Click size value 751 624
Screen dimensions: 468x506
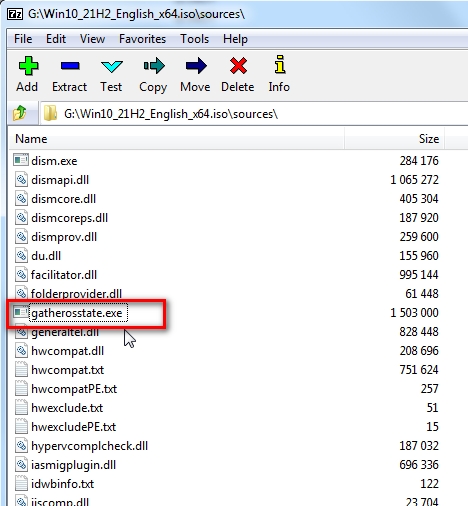point(419,370)
